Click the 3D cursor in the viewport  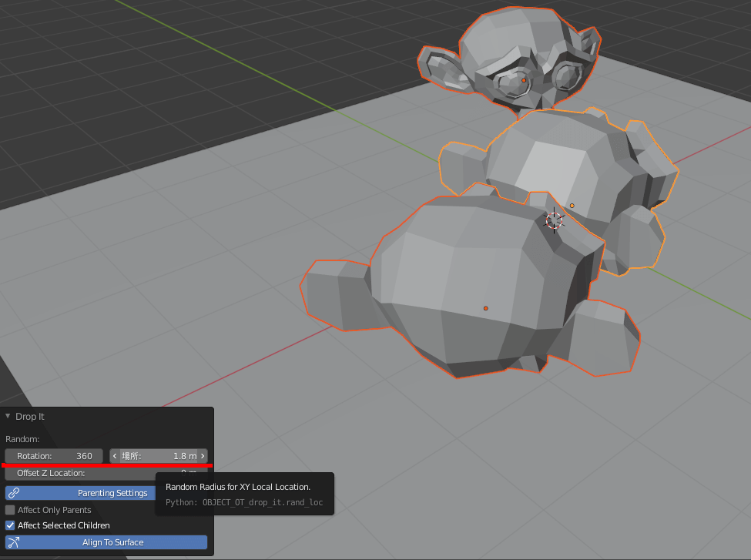(554, 220)
